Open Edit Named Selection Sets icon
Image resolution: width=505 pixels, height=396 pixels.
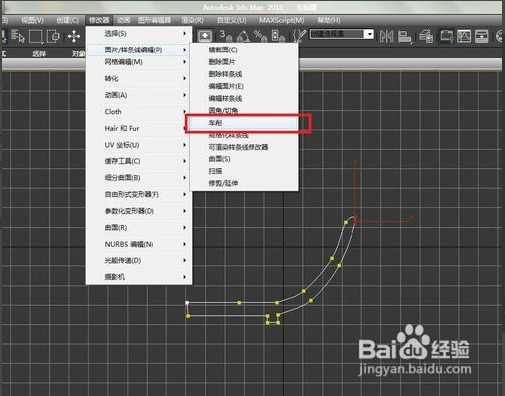[x=299, y=36]
